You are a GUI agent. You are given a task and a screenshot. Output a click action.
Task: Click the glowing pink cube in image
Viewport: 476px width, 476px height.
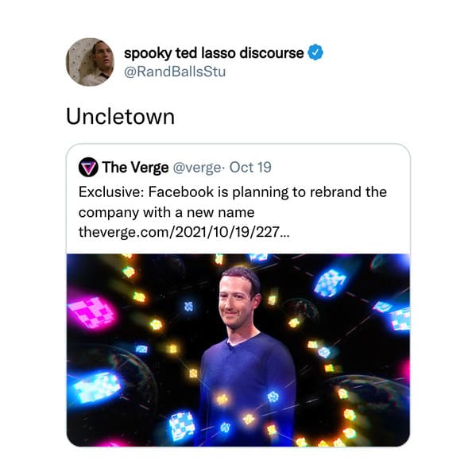[x=91, y=312]
